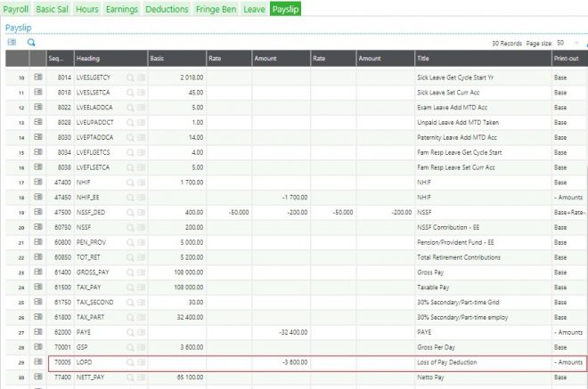Screen dimensions: 588x389
Task: Open the row detail icon for LOPD row
Action: pos(38,363)
